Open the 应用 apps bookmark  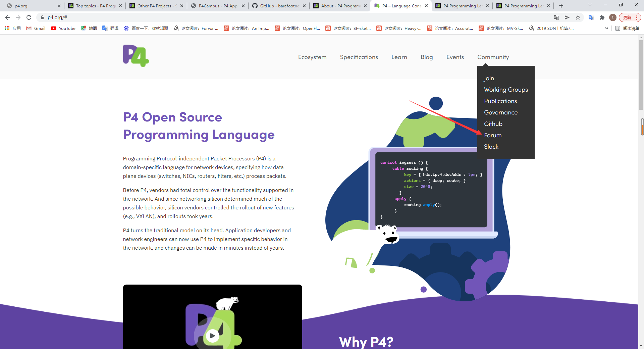coord(13,28)
